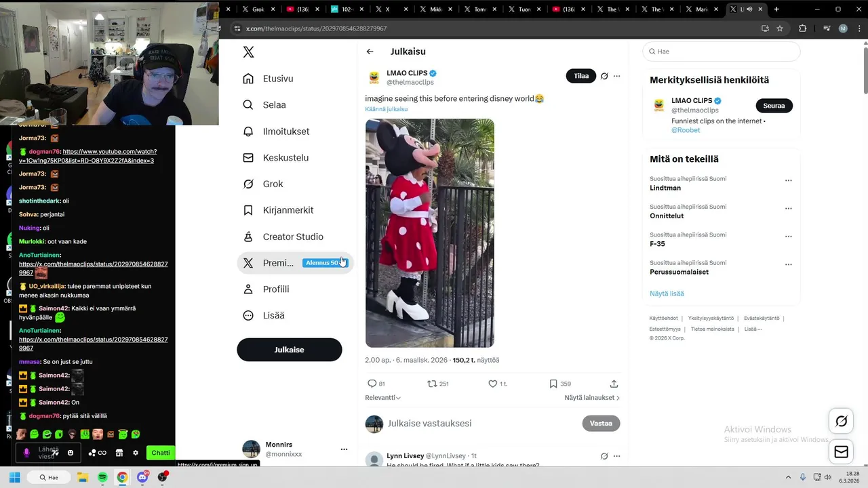Click the green Chatti send button

click(x=161, y=453)
